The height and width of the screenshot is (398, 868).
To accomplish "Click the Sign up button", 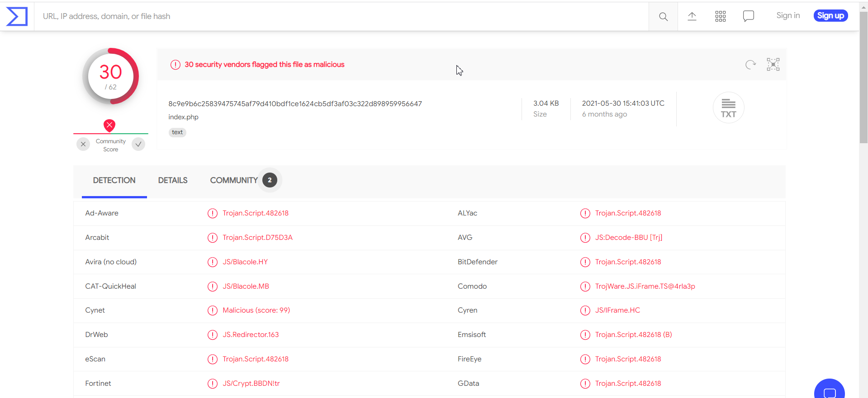I will [830, 16].
